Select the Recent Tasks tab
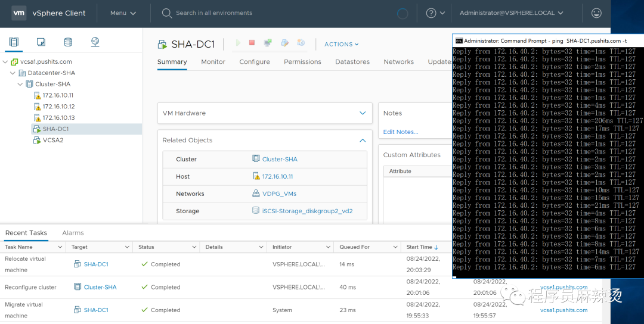The image size is (644, 324). (x=26, y=233)
